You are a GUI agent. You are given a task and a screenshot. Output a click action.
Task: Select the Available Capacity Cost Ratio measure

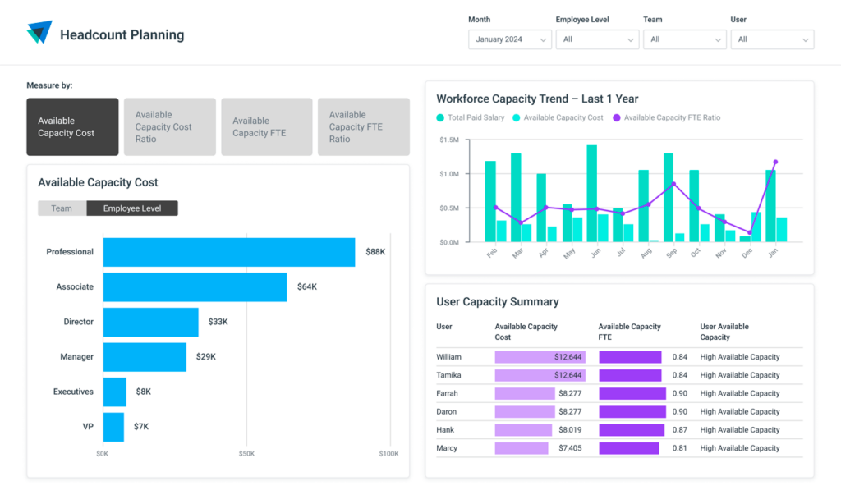(169, 126)
